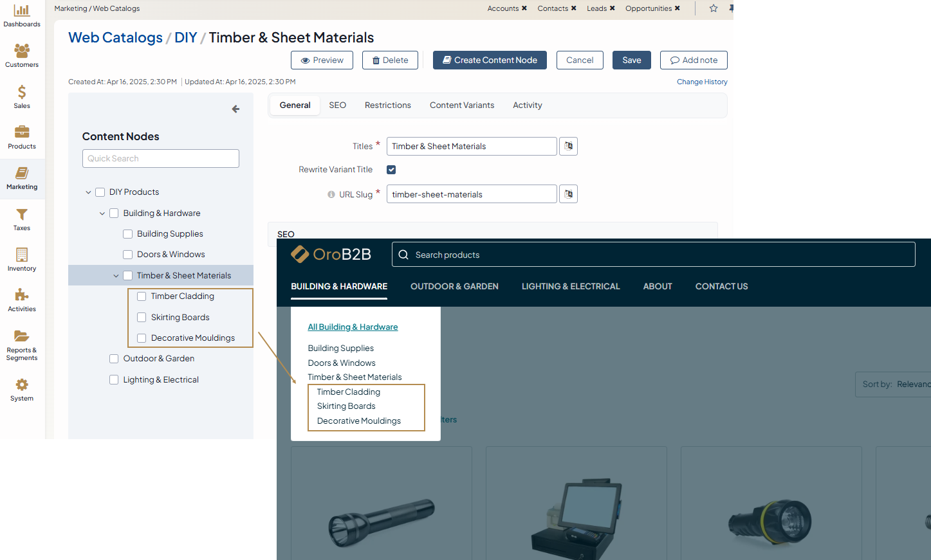Go to Sales via dollar icon
Image resolution: width=931 pixels, height=560 pixels.
click(x=22, y=92)
